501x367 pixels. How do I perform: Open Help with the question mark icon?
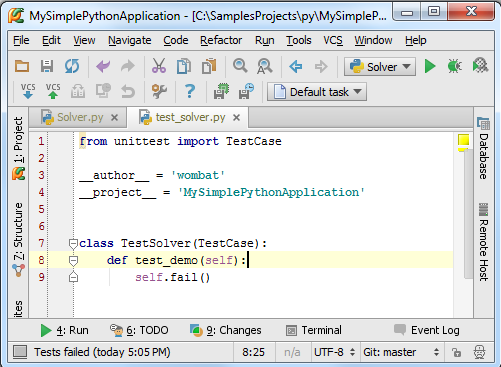coord(190,91)
